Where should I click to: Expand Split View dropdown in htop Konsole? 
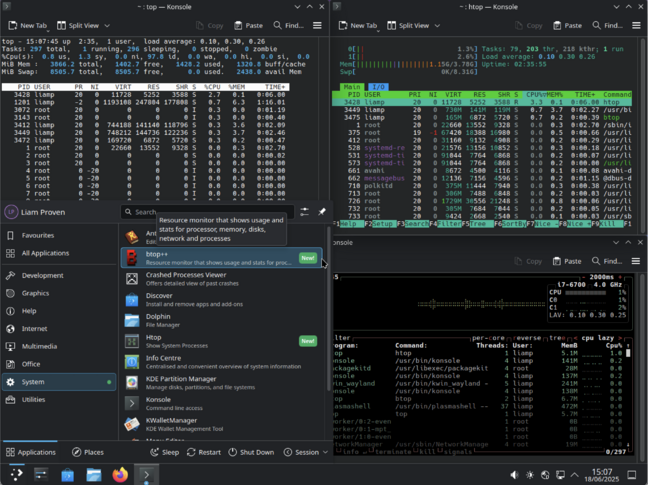pos(437,26)
